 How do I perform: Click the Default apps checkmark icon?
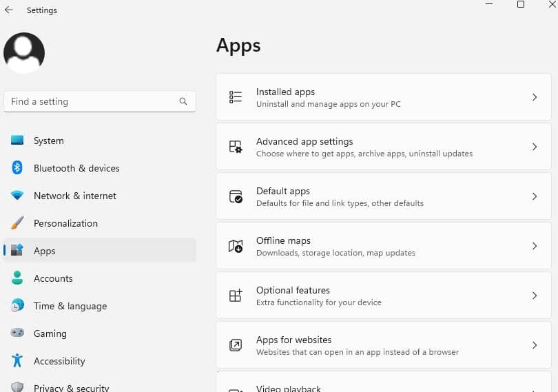coord(236,196)
